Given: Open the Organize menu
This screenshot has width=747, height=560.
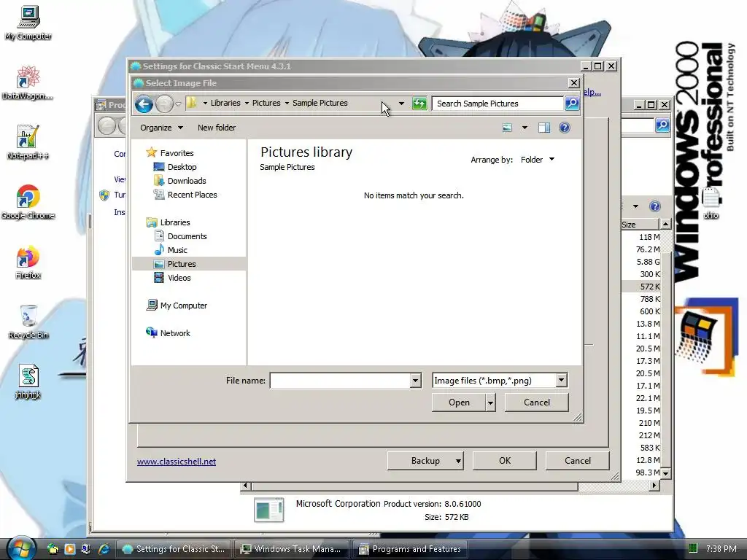Looking at the screenshot, I should pos(161,128).
